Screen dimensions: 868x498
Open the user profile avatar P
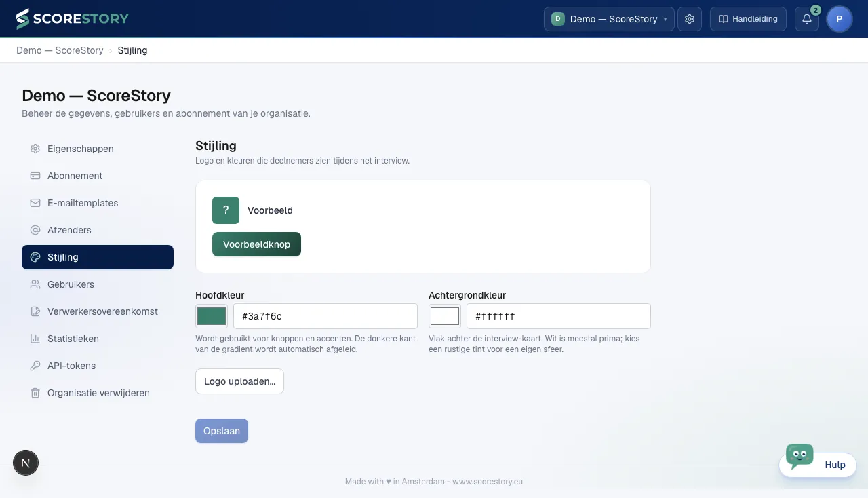[840, 19]
